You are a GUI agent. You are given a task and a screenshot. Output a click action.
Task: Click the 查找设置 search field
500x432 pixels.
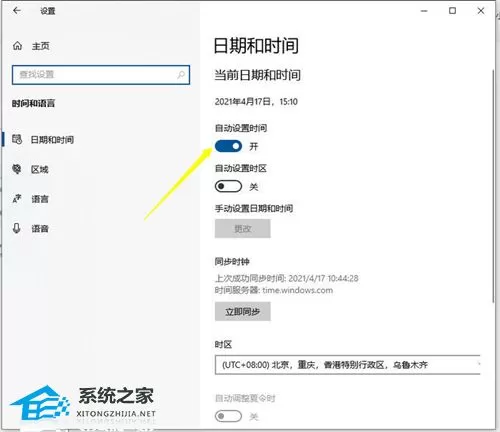[x=101, y=75]
